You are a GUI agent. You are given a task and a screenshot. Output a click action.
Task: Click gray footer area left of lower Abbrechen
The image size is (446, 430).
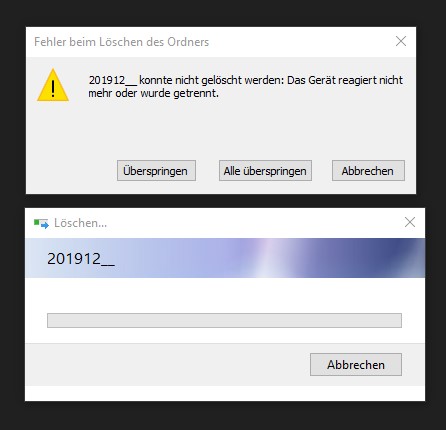(167, 365)
